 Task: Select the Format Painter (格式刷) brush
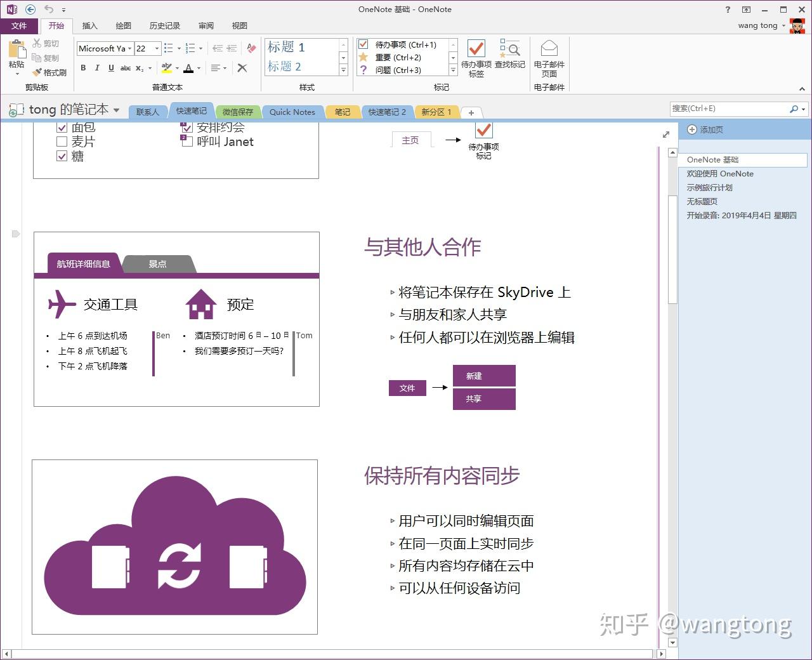[x=37, y=72]
